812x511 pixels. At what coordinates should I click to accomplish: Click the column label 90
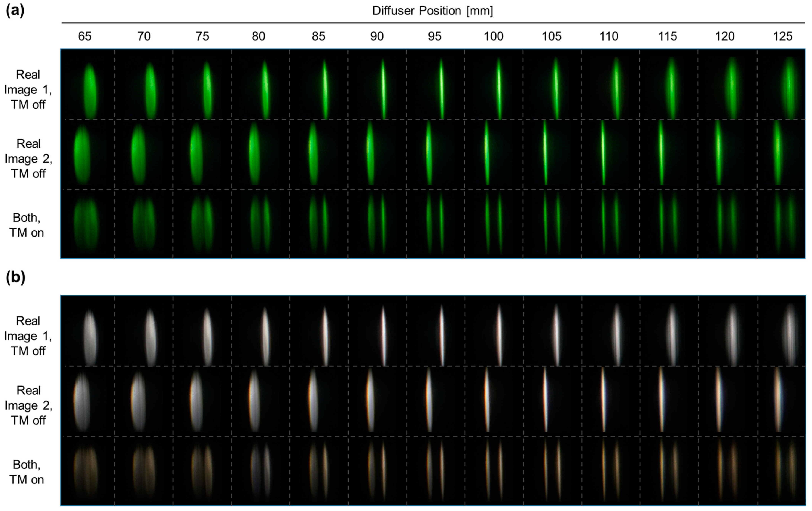(x=377, y=36)
